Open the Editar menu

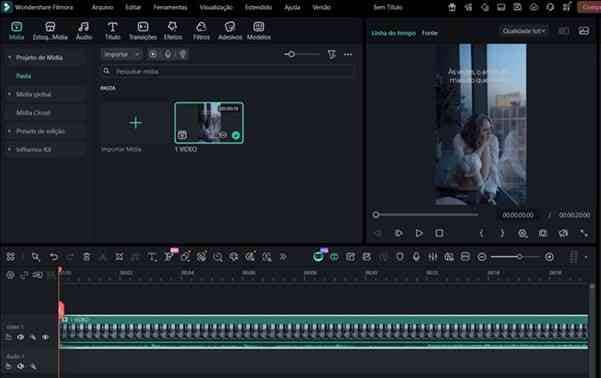click(x=133, y=7)
